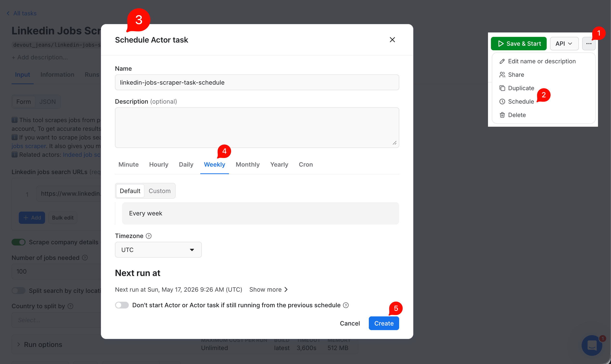Open the API dropdown button
The image size is (611, 364).
click(564, 44)
